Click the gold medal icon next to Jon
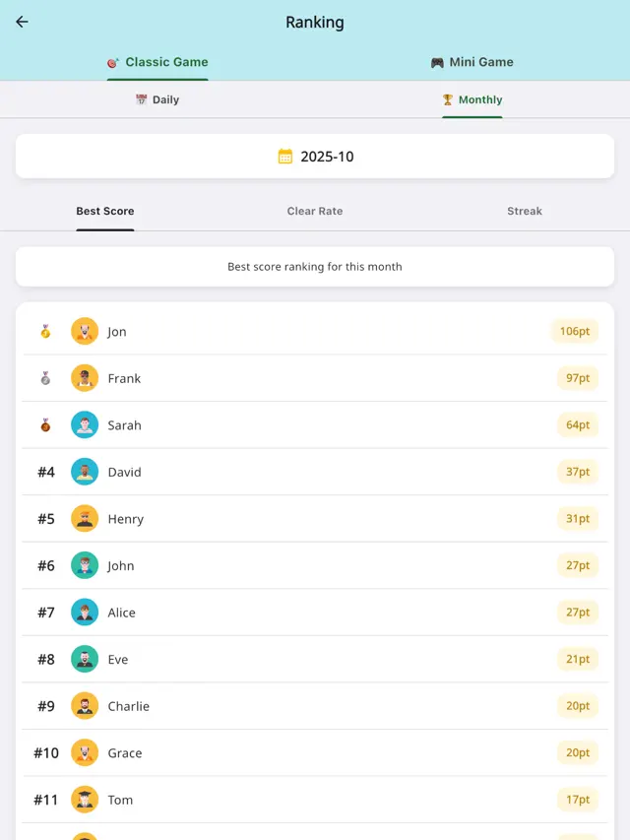The height and width of the screenshot is (840, 630). pyautogui.click(x=43, y=331)
